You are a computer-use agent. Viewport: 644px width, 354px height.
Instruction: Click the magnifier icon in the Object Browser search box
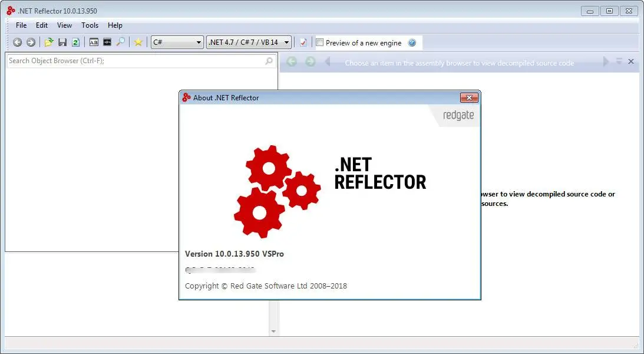point(269,61)
